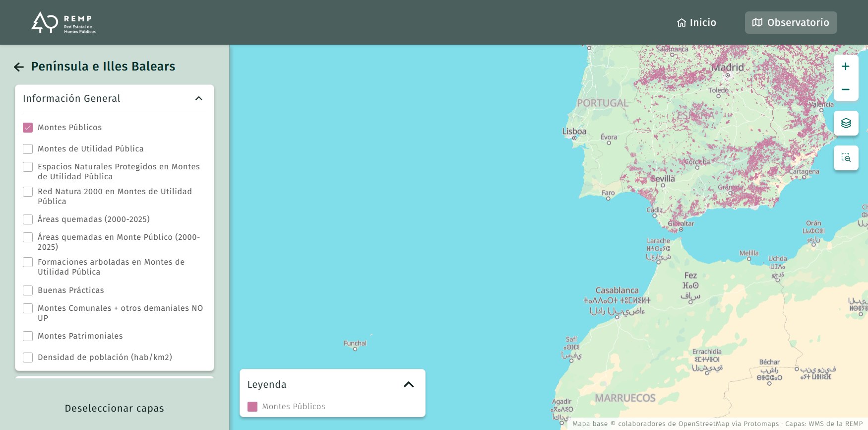Check Montes Comunales + otros demaniales

[28, 308]
